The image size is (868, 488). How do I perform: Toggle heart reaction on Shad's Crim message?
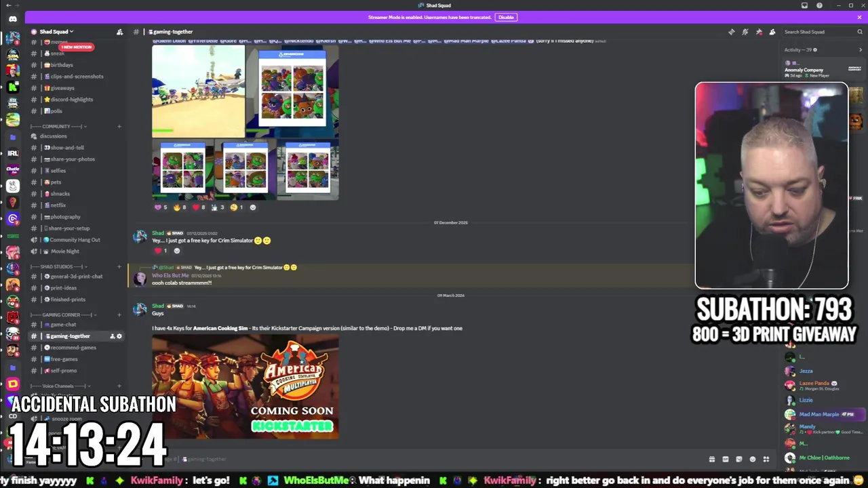tap(161, 251)
